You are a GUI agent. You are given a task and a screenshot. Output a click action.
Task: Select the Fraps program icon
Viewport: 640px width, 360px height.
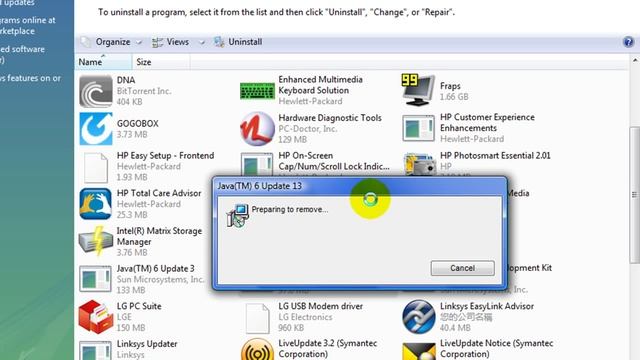coord(418,90)
